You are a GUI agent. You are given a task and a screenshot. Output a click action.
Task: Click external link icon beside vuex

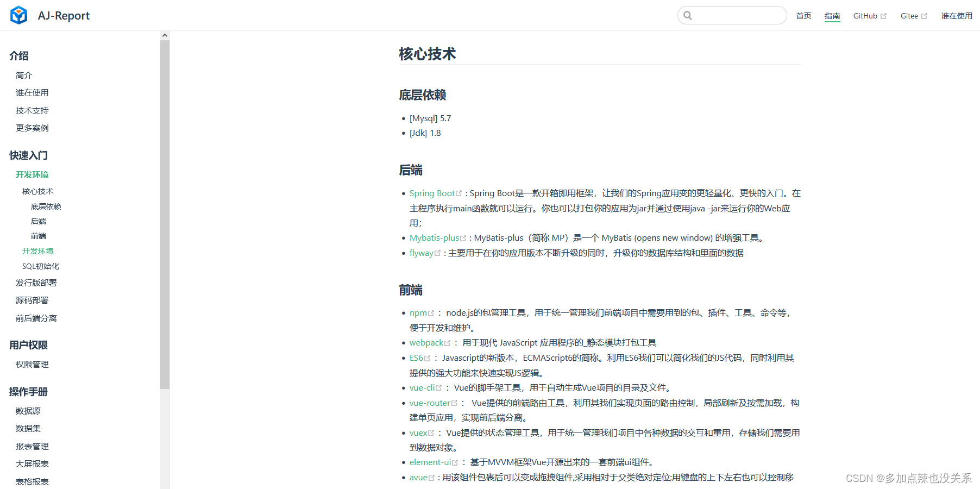(x=431, y=433)
